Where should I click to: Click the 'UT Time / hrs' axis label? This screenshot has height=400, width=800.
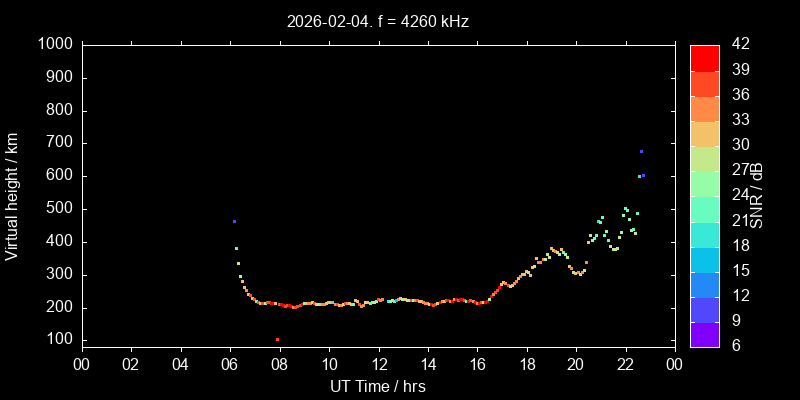377,386
